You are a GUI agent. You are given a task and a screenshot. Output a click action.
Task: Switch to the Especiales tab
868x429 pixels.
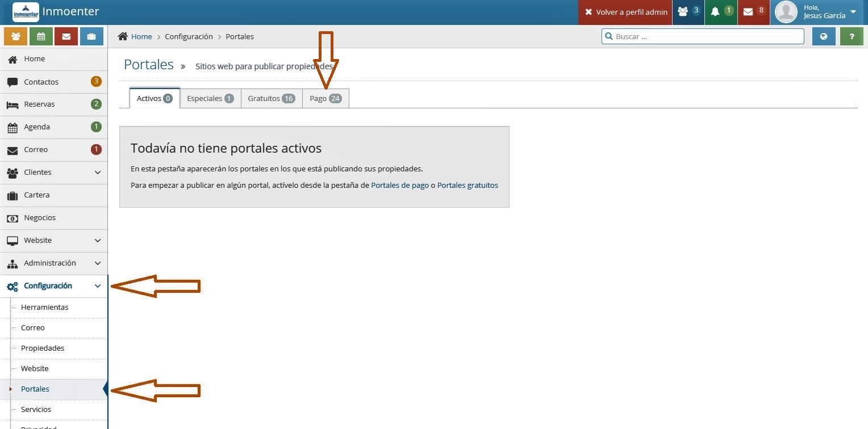coord(210,98)
